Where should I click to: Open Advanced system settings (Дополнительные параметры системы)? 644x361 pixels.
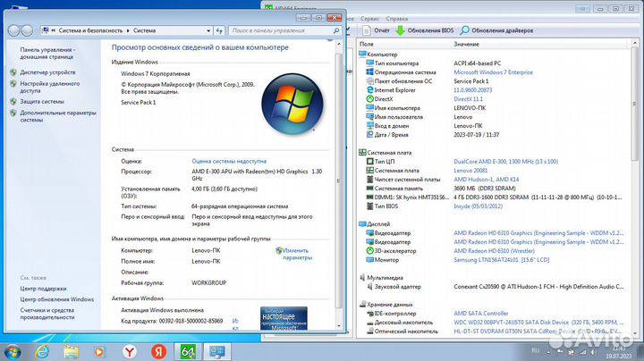tap(58, 116)
